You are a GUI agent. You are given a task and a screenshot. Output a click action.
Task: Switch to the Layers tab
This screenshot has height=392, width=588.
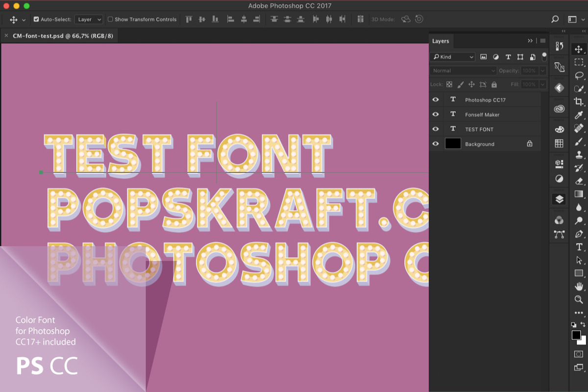point(441,41)
